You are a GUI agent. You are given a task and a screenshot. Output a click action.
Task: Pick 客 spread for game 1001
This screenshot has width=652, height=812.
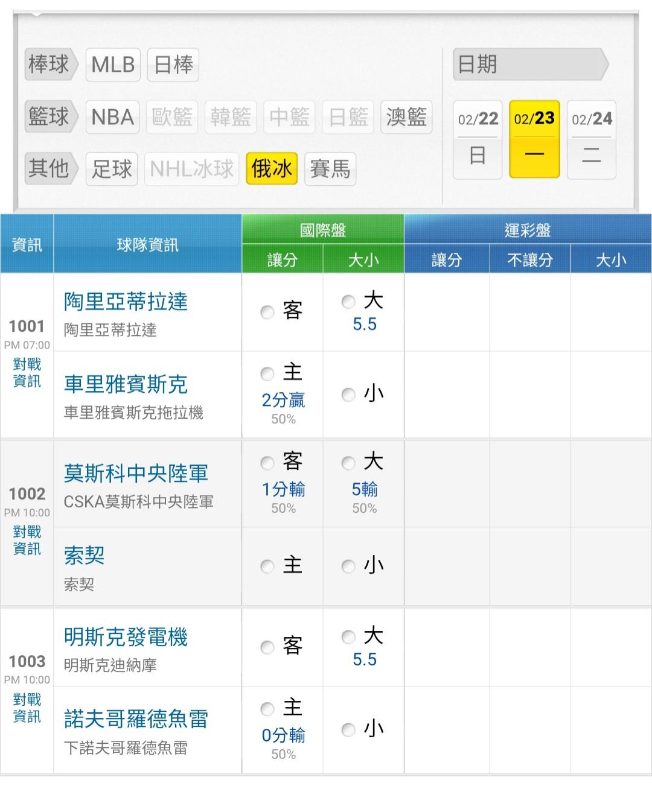(267, 312)
